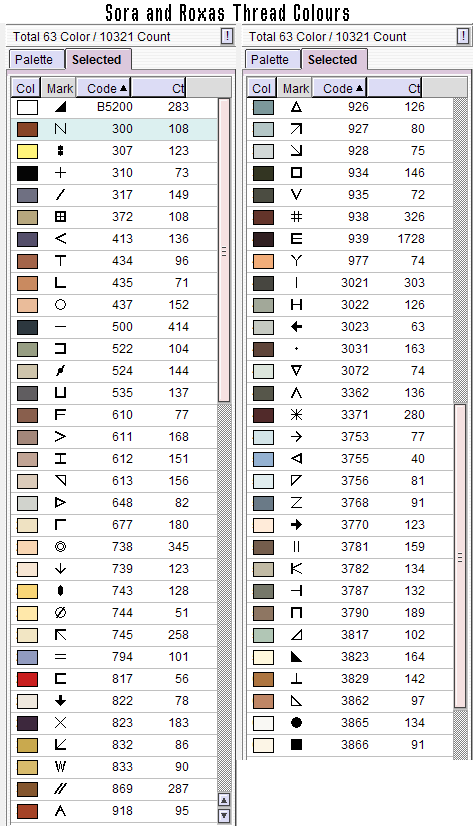Click the less-than mark for code 413
The width and height of the screenshot is (474, 826).
pyautogui.click(x=61, y=239)
